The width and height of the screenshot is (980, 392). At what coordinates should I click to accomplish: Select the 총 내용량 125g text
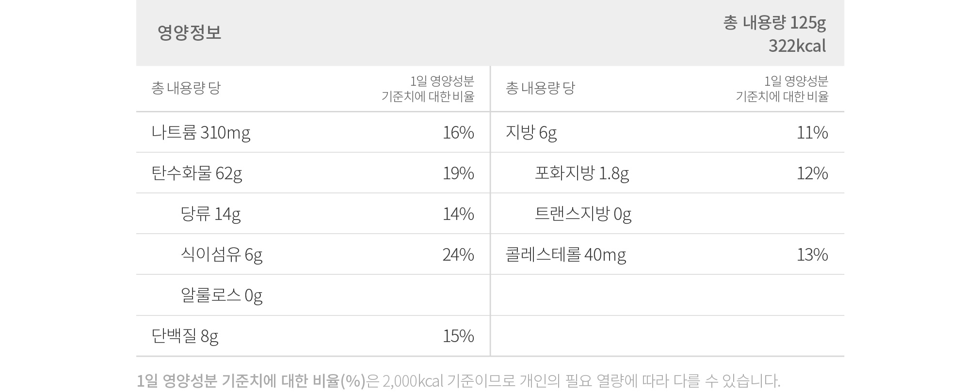tap(774, 23)
